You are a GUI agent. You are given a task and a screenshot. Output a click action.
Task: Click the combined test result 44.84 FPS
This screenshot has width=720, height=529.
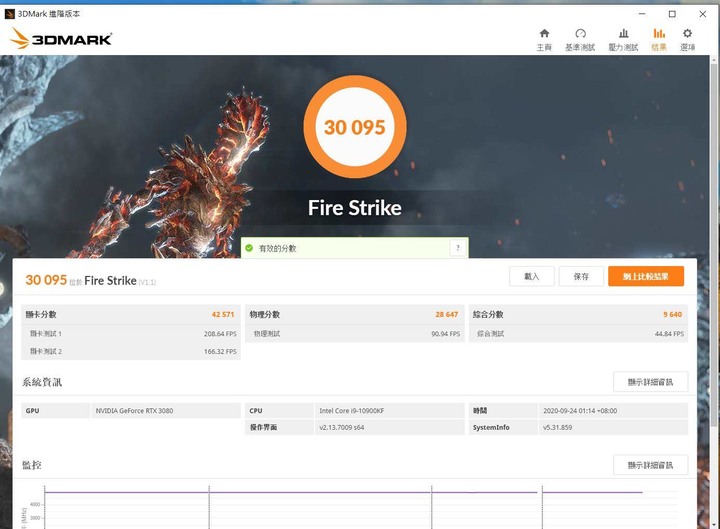(x=669, y=334)
